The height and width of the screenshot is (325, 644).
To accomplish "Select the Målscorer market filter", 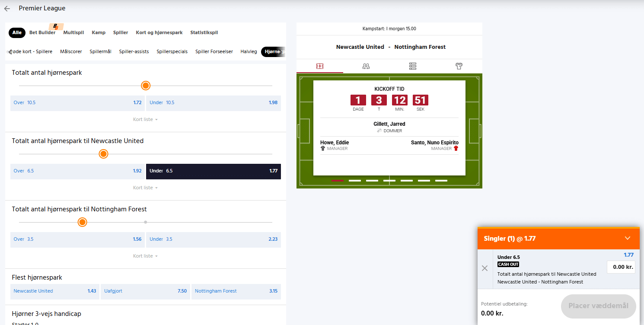I will [71, 51].
